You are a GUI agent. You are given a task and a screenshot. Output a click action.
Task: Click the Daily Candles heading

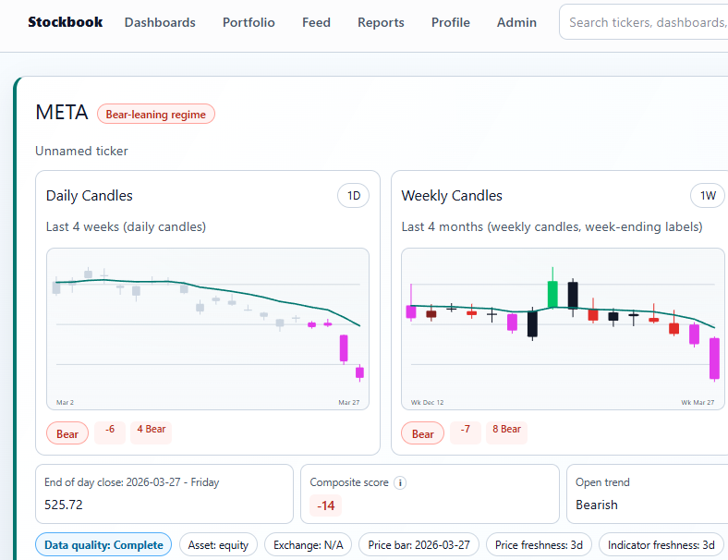pyautogui.click(x=89, y=196)
